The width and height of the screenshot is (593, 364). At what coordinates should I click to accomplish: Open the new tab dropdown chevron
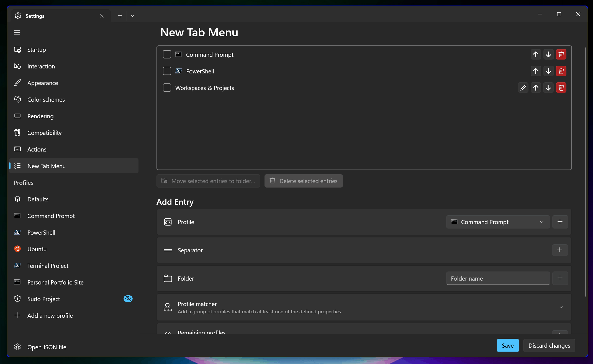(133, 16)
